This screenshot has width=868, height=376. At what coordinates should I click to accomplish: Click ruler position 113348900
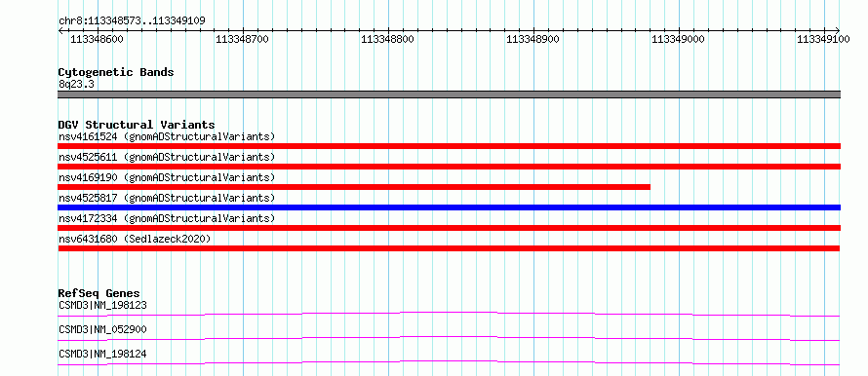(x=533, y=39)
